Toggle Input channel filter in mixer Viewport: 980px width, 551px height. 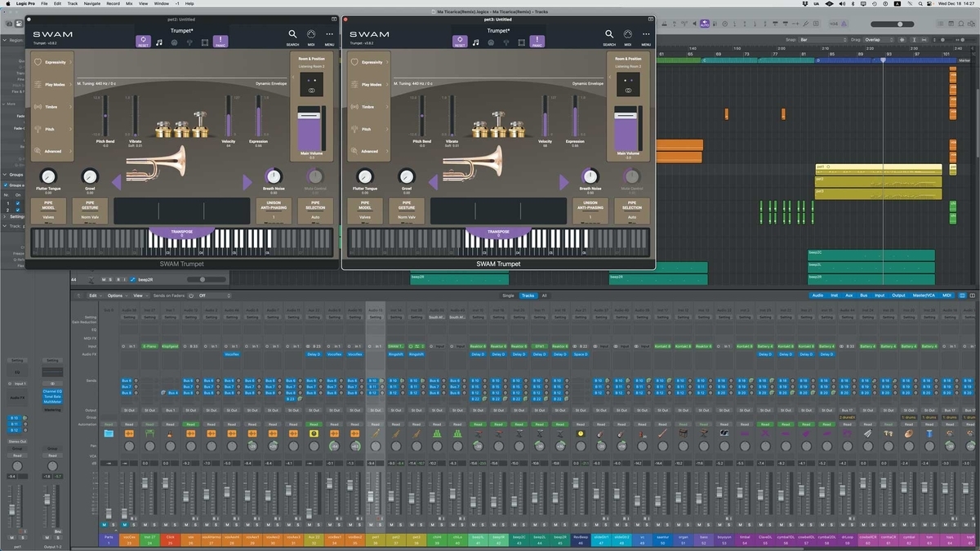880,295
